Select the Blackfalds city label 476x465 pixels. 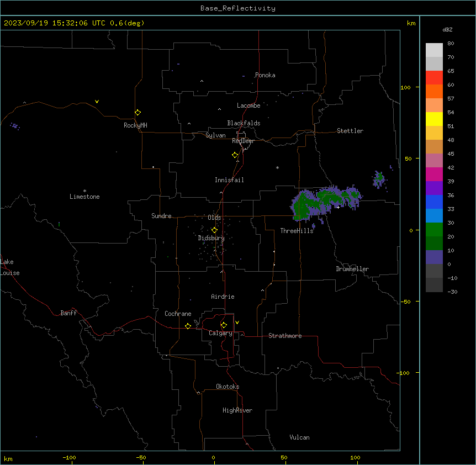click(244, 123)
